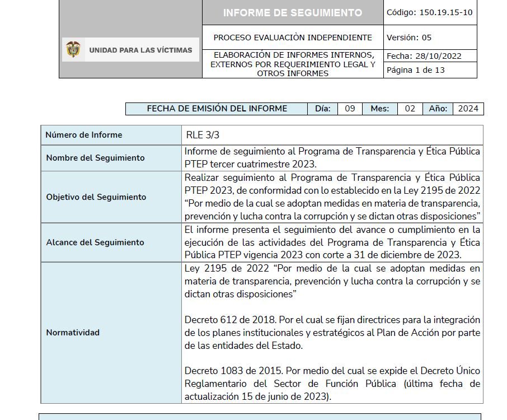Viewport: 507px width, 420px height.
Task: Click the "Día:" label cell
Action: (323, 109)
